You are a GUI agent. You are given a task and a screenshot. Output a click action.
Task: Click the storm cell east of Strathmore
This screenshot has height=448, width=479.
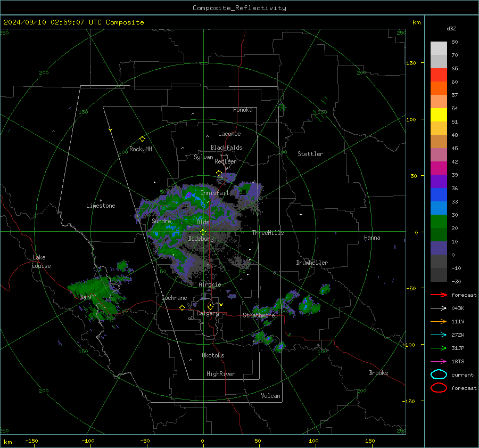coord(309,305)
